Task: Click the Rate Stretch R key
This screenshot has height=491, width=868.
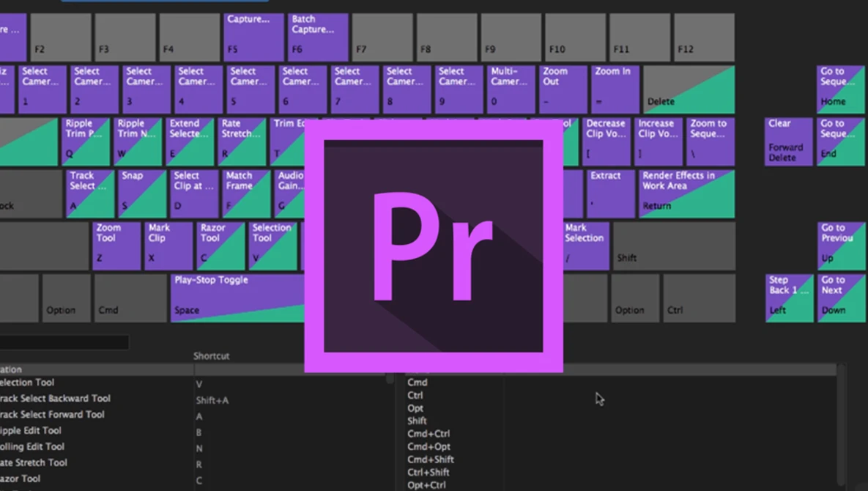Action: point(242,141)
